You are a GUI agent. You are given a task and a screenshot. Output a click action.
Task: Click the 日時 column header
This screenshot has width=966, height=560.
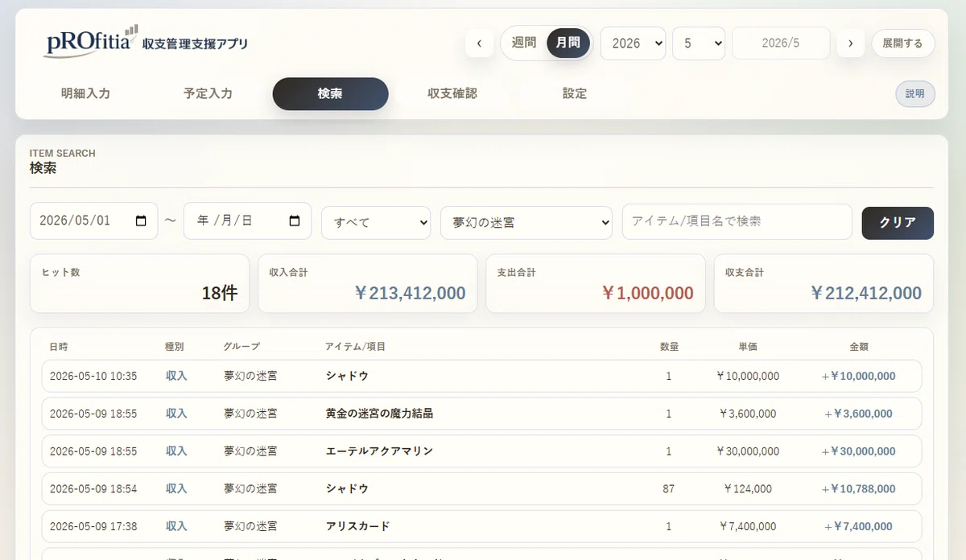coord(59,347)
